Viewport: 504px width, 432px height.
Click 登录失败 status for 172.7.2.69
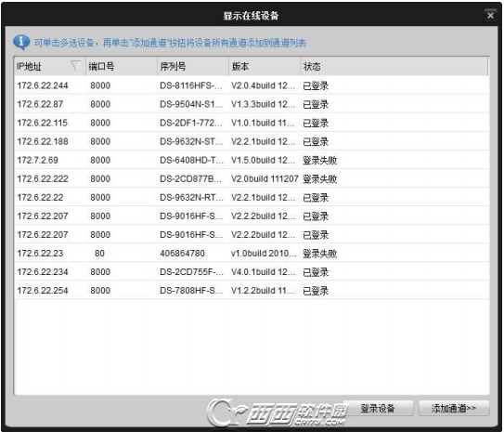click(319, 160)
